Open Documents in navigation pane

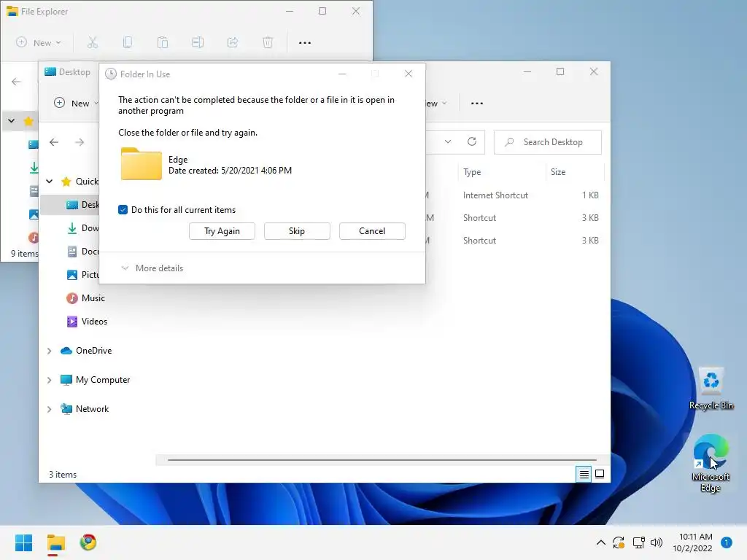coord(82,252)
